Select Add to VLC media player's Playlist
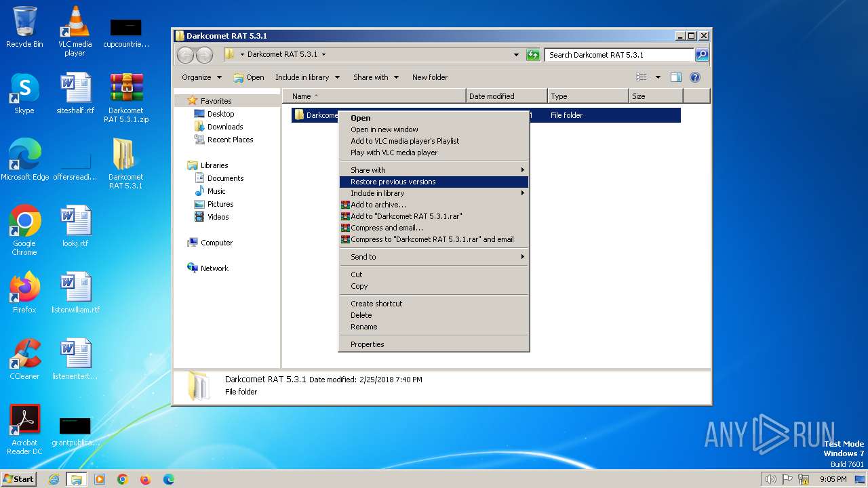The height and width of the screenshot is (488, 868). (434, 141)
